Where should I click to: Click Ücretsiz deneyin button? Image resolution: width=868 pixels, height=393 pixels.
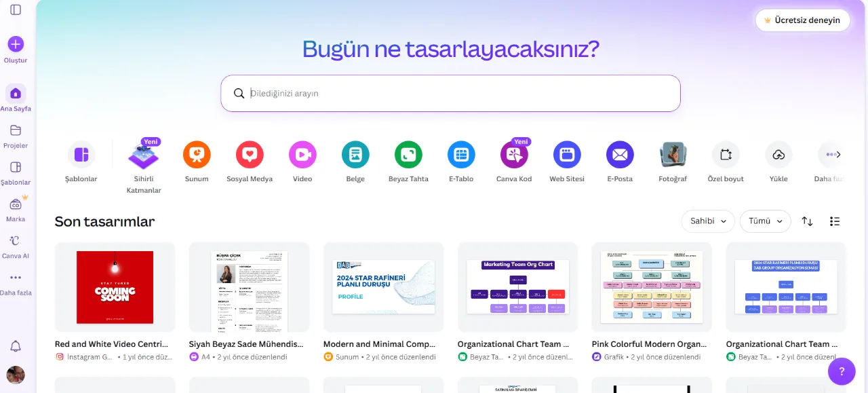802,20
